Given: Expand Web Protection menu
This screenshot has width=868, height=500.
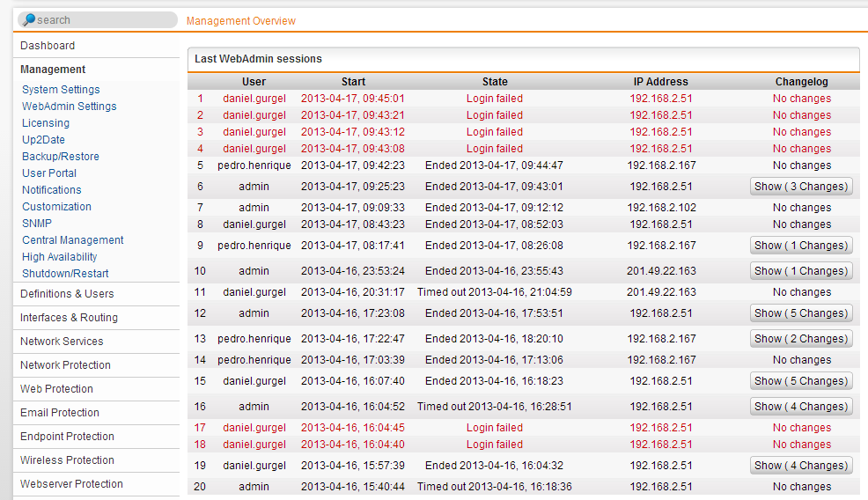Looking at the screenshot, I should (56, 389).
